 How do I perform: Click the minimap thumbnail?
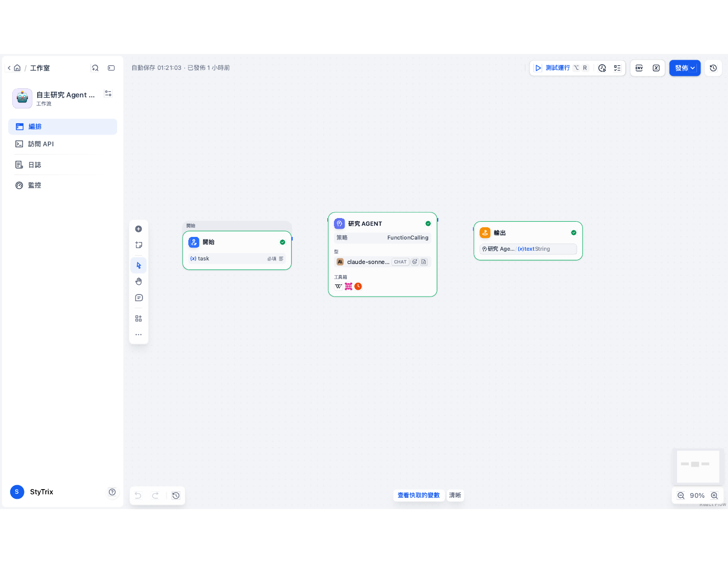pos(698,466)
